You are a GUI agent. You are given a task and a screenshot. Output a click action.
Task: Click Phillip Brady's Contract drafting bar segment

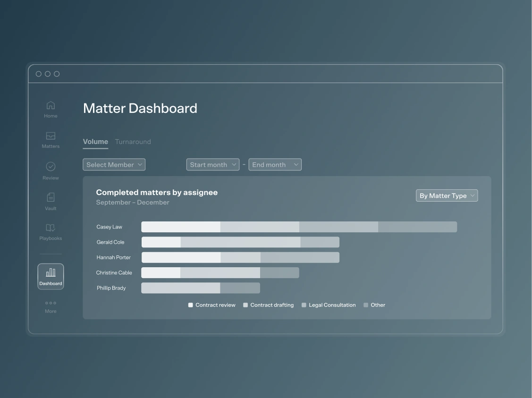point(181,288)
